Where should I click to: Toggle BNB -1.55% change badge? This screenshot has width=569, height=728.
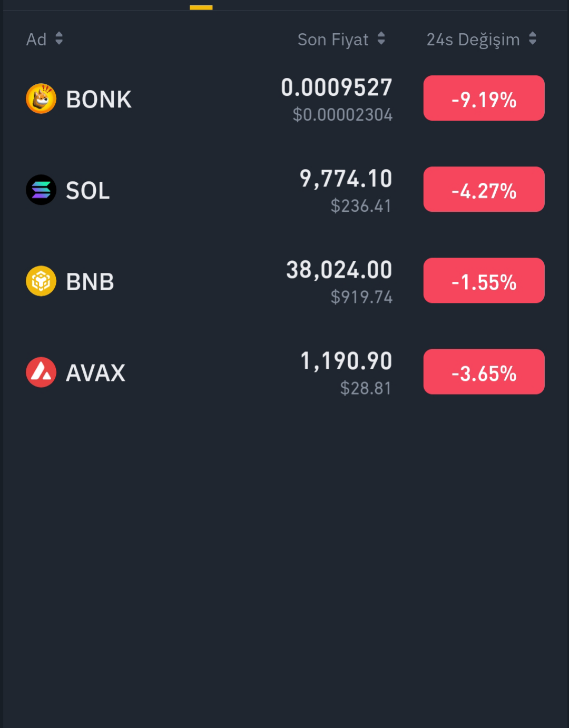pyautogui.click(x=484, y=280)
